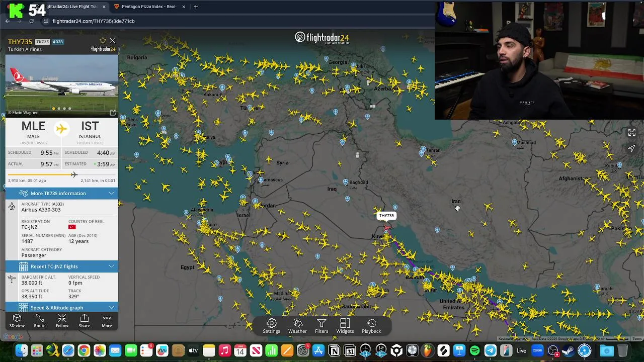Click the registration TC-JNZ value
Viewport: 644px width, 362px height.
pyautogui.click(x=29, y=227)
